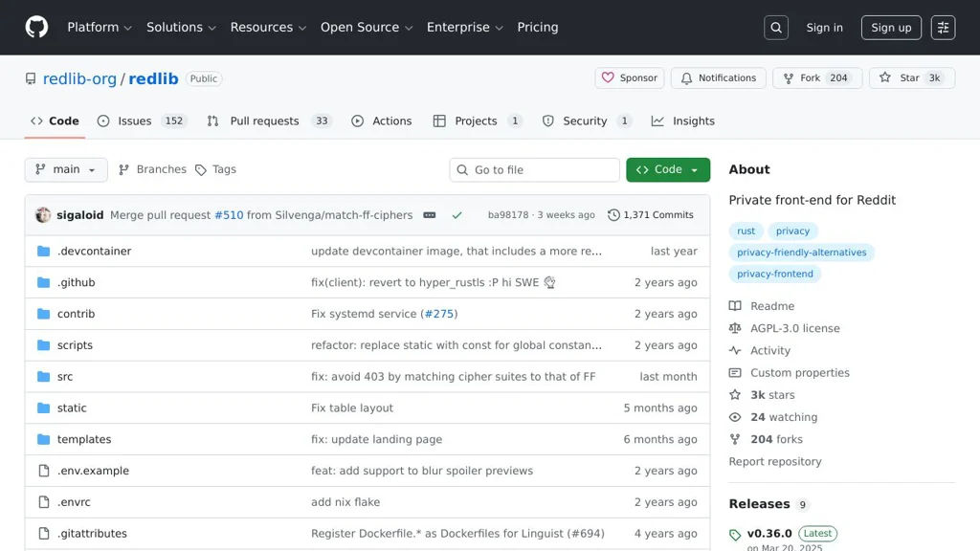
Task: Open the Insights tab
Action: [x=681, y=121]
